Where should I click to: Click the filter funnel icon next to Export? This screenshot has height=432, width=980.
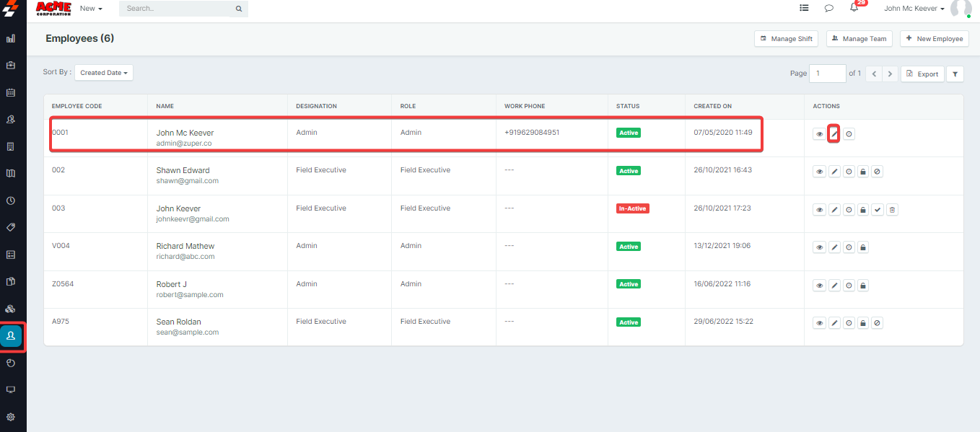[x=955, y=74]
